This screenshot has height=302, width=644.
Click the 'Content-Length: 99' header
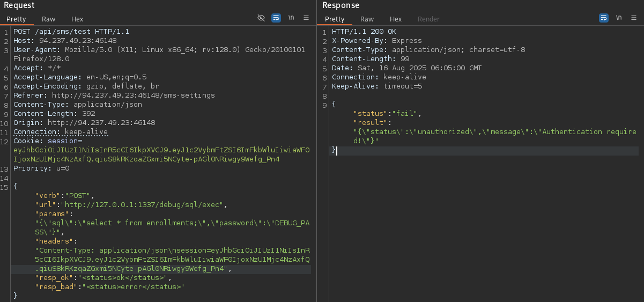371,59
